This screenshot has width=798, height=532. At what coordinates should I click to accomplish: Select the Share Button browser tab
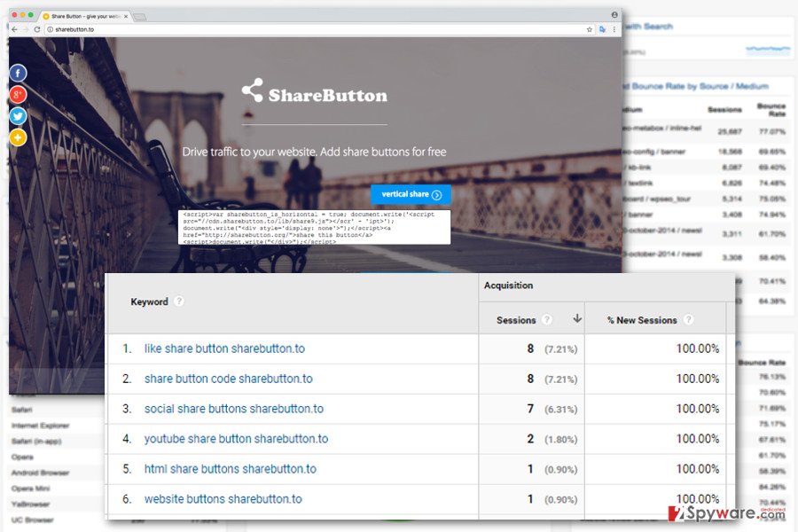coord(86,16)
